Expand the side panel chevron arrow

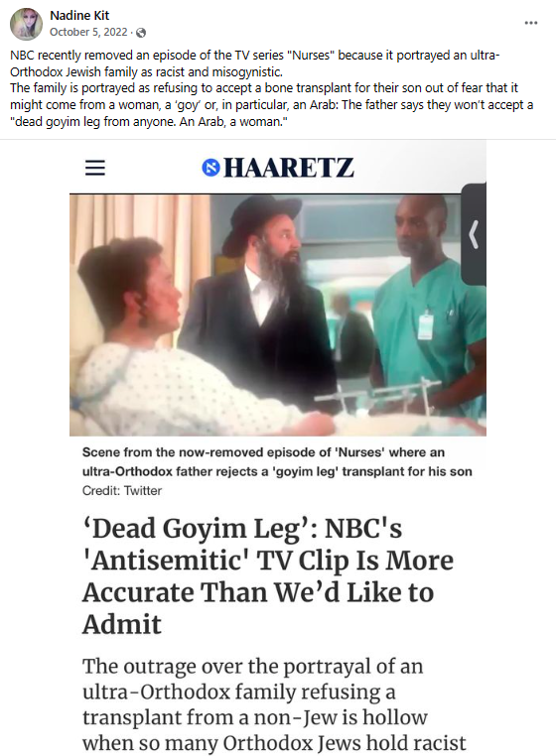coord(475,234)
